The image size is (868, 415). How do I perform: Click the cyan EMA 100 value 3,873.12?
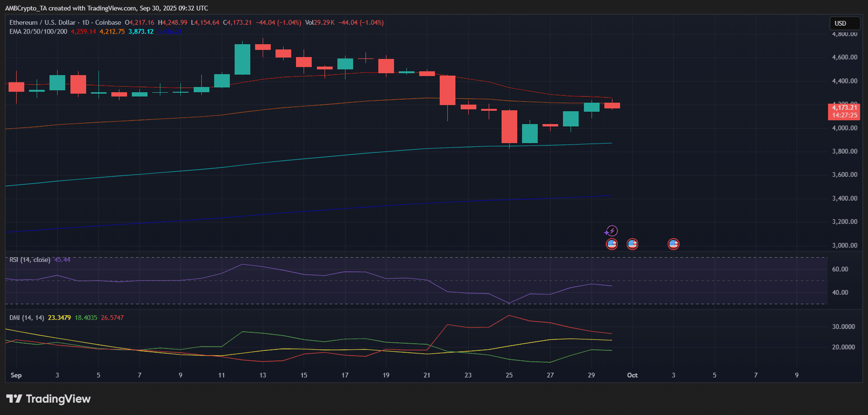(x=141, y=31)
